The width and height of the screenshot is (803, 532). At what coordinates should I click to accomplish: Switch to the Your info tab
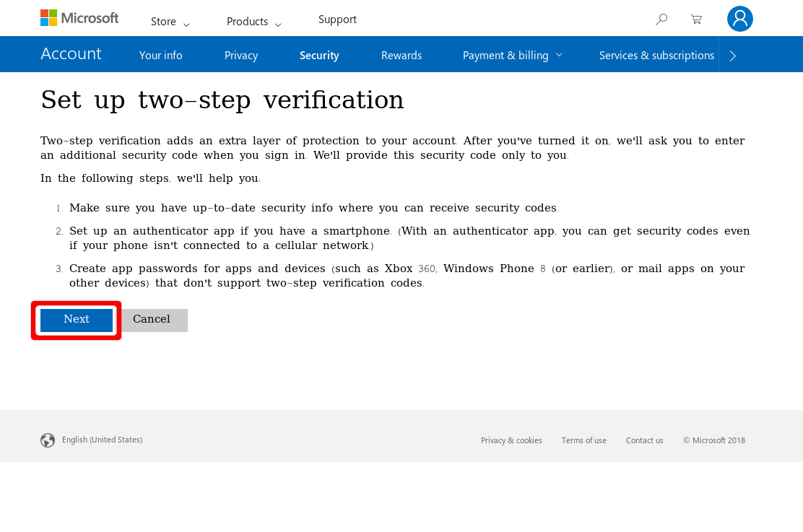click(x=160, y=56)
